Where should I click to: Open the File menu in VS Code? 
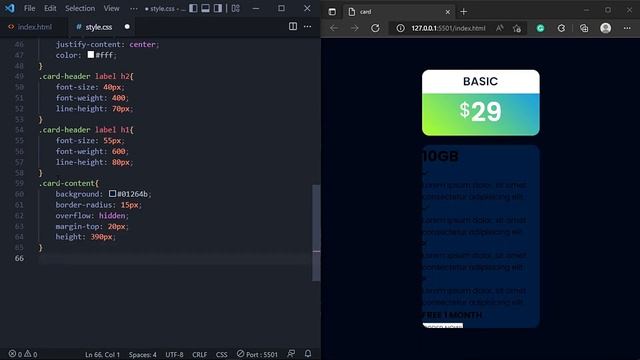[29, 8]
